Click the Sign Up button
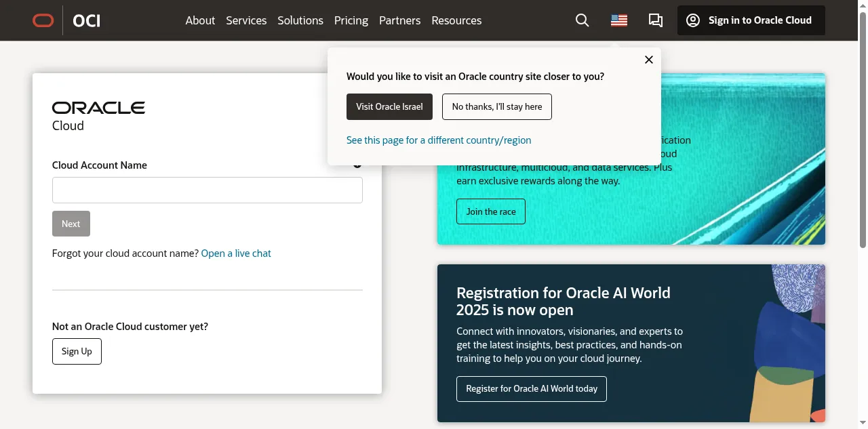This screenshot has height=429, width=868. click(77, 351)
